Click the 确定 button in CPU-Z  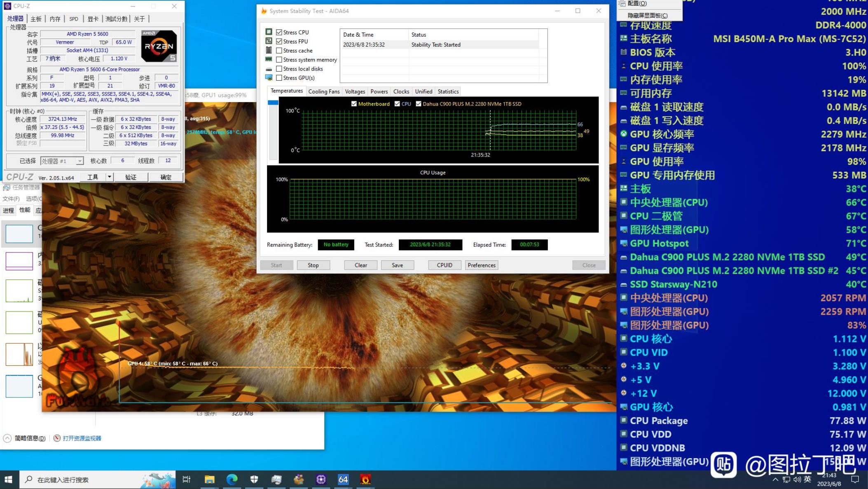[166, 177]
